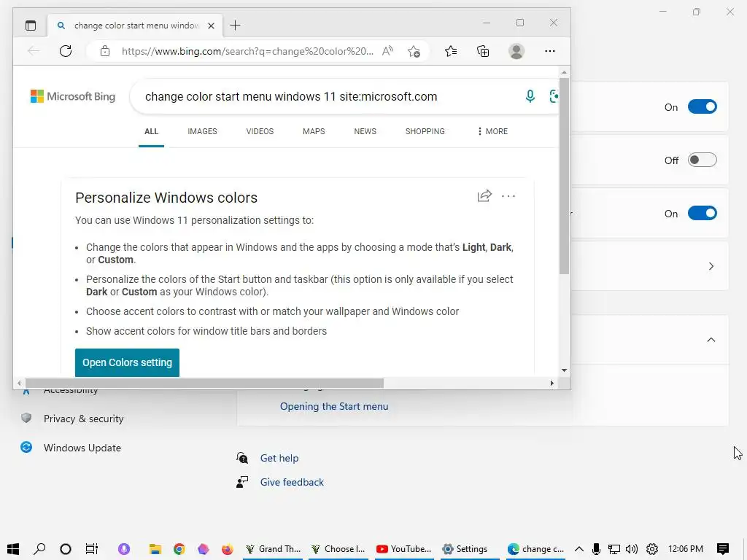Share the Personalize Windows colors answer
The width and height of the screenshot is (747, 560).
(484, 195)
